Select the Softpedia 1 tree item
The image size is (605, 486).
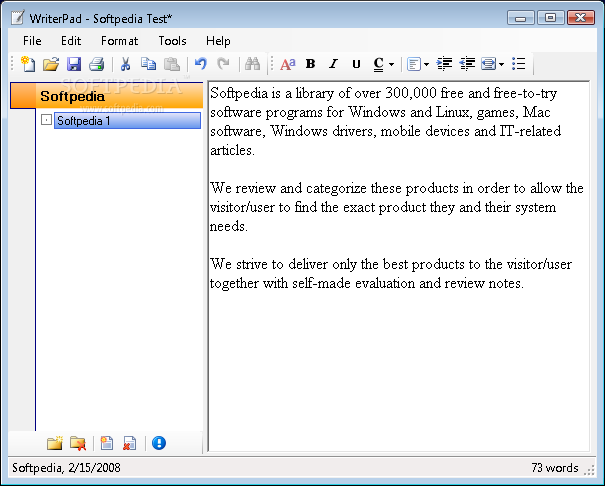pyautogui.click(x=127, y=121)
